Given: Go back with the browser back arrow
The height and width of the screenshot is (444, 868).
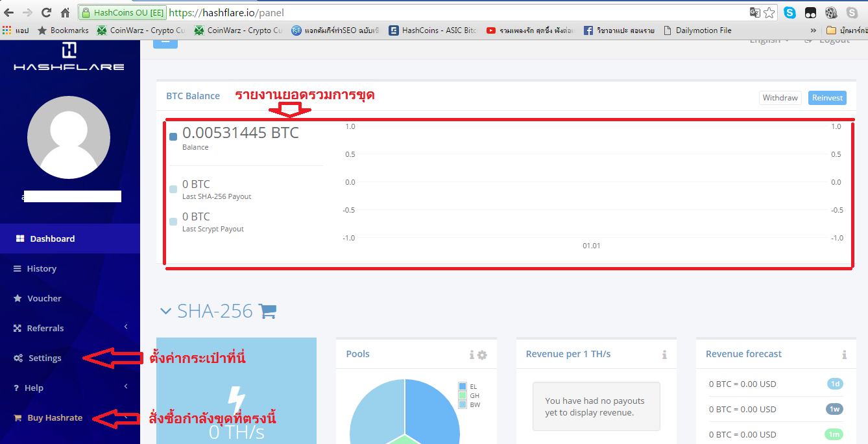Looking at the screenshot, I should pos(9,12).
